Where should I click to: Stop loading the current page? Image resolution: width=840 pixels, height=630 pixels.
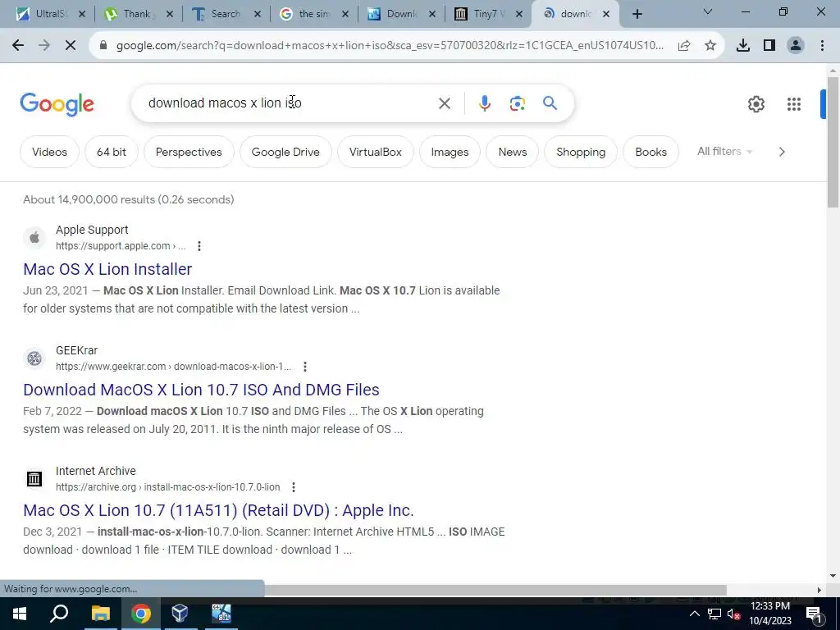click(71, 46)
